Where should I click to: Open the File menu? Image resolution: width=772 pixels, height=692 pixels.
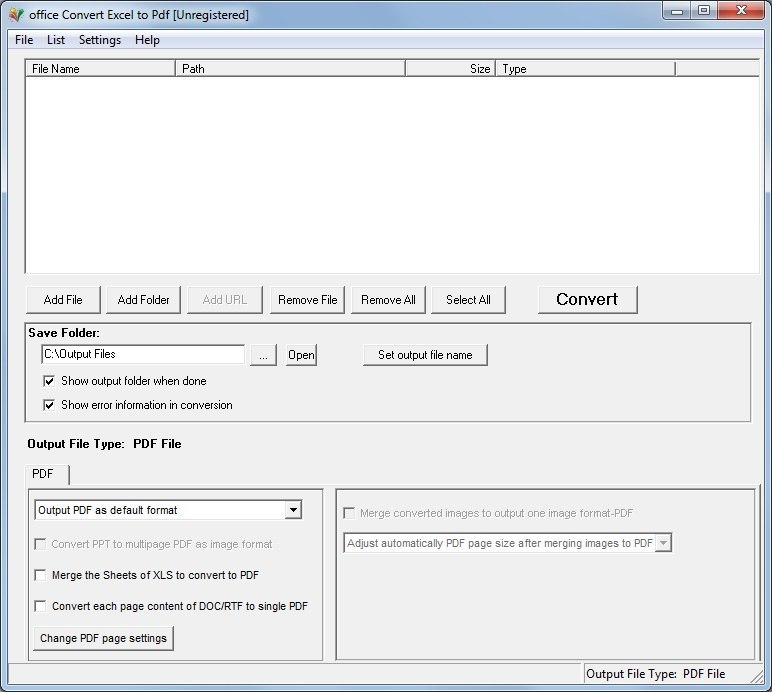point(24,40)
